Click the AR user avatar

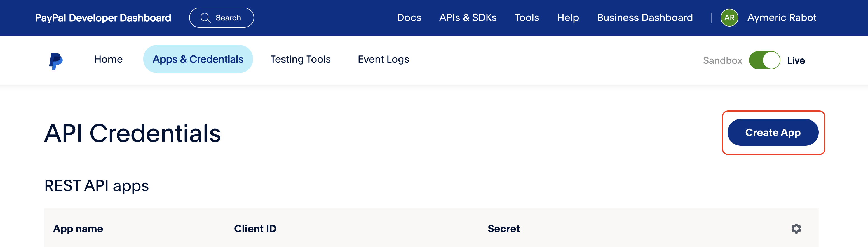pyautogui.click(x=729, y=18)
